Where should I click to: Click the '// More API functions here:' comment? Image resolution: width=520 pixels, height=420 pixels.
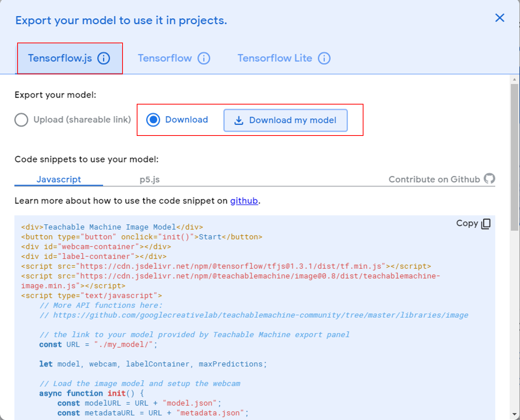101,305
